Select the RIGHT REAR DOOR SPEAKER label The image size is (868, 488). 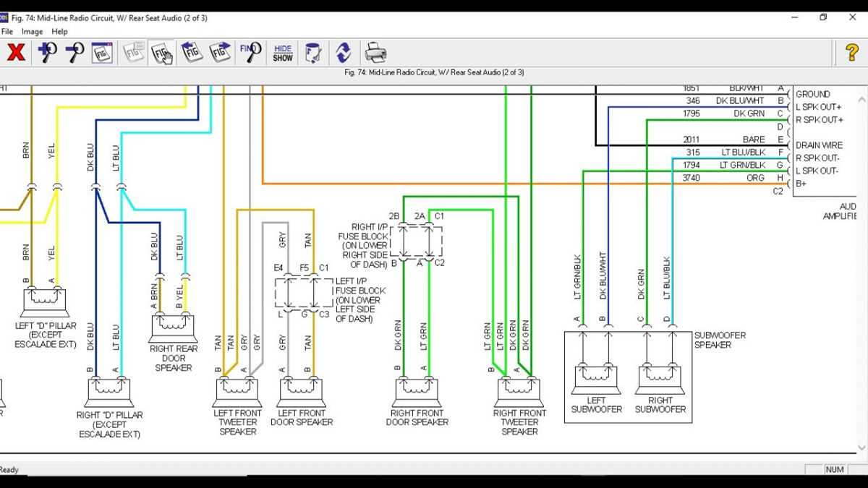point(174,358)
